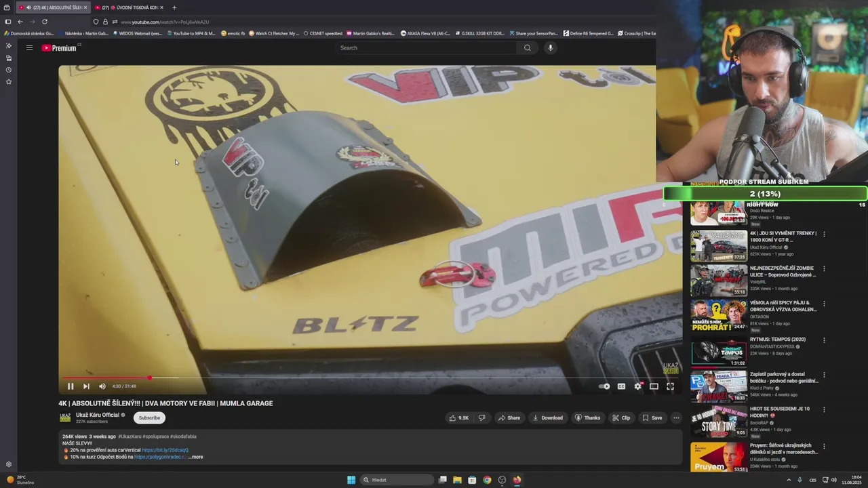
Task: Open a new browser tab
Action: click(174, 7)
